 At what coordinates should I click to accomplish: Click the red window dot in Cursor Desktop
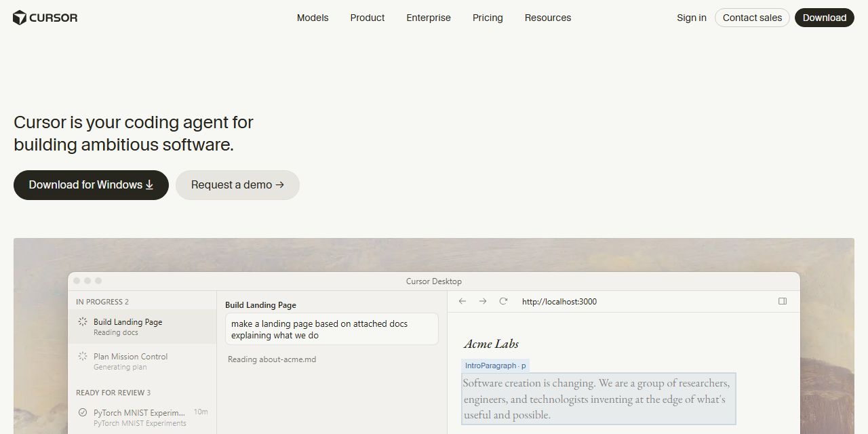77,281
